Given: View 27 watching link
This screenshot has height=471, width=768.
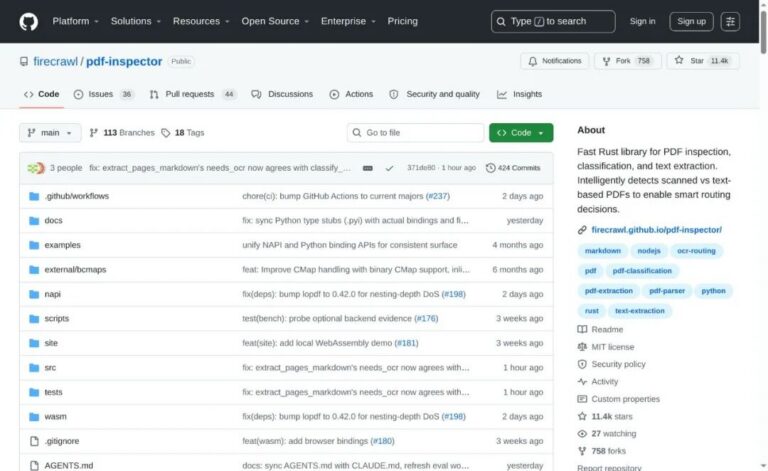Looking at the screenshot, I should 613,434.
